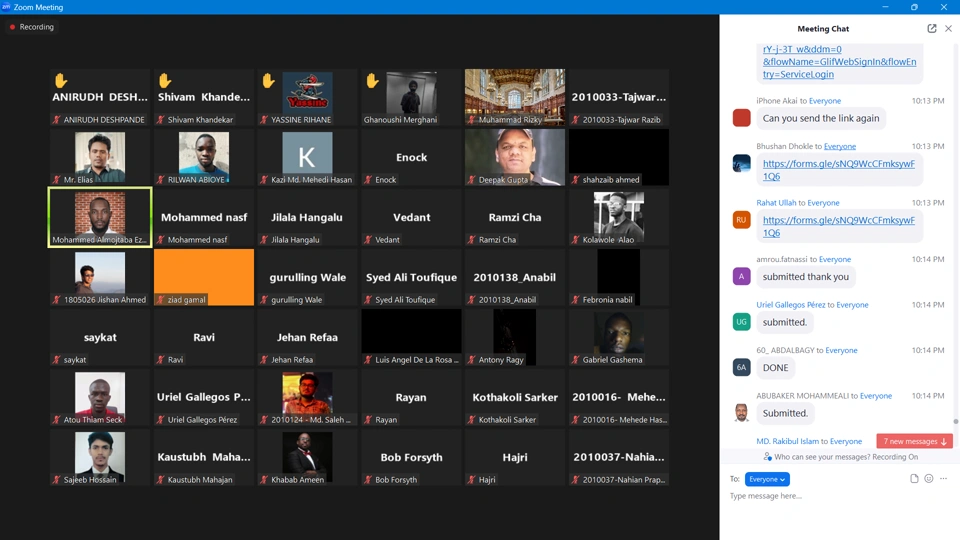Click the 'submitted thank you' message
Viewport: 960px width, 540px height.
[x=806, y=277]
